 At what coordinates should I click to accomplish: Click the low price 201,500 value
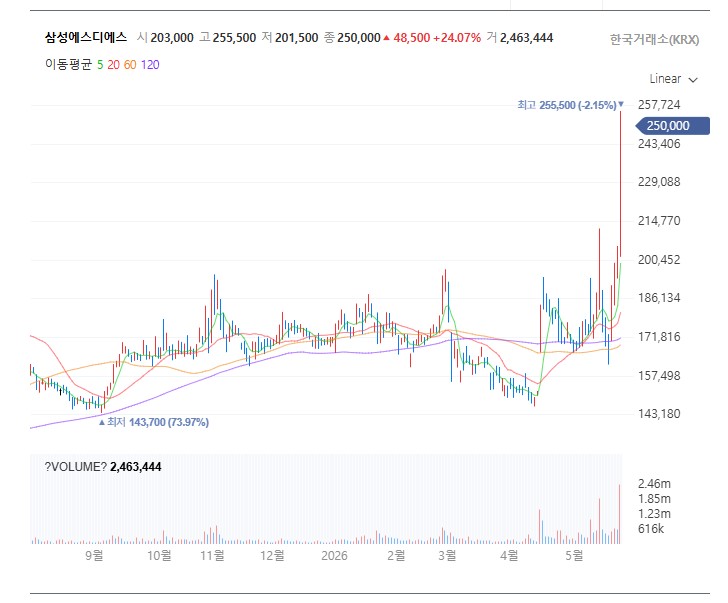click(x=297, y=38)
